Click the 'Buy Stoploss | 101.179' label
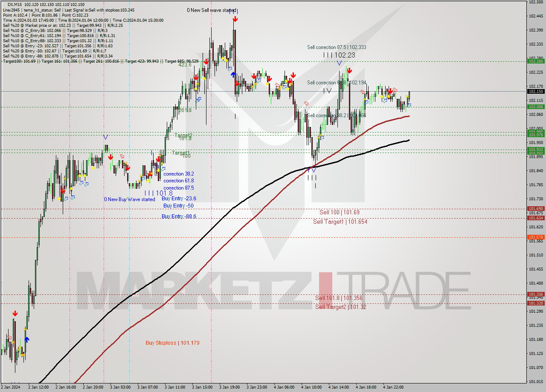This screenshot has height=392, width=546. click(x=172, y=343)
